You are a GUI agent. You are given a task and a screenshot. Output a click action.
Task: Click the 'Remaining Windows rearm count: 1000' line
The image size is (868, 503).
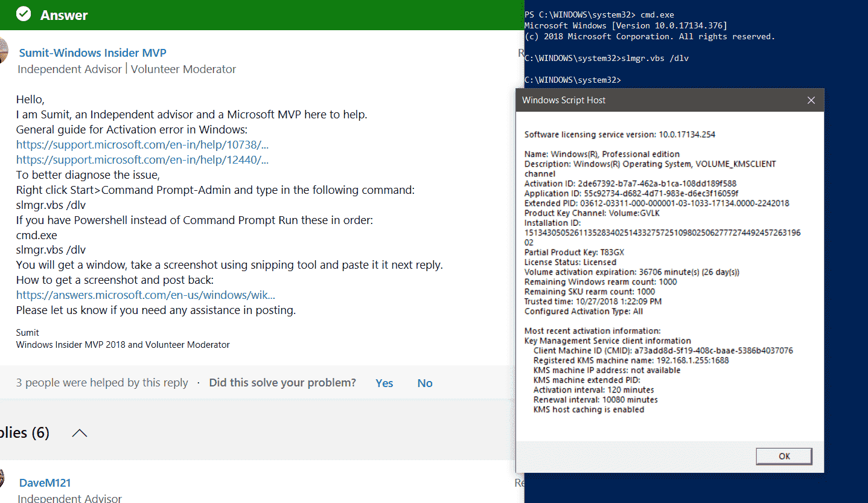pyautogui.click(x=601, y=282)
